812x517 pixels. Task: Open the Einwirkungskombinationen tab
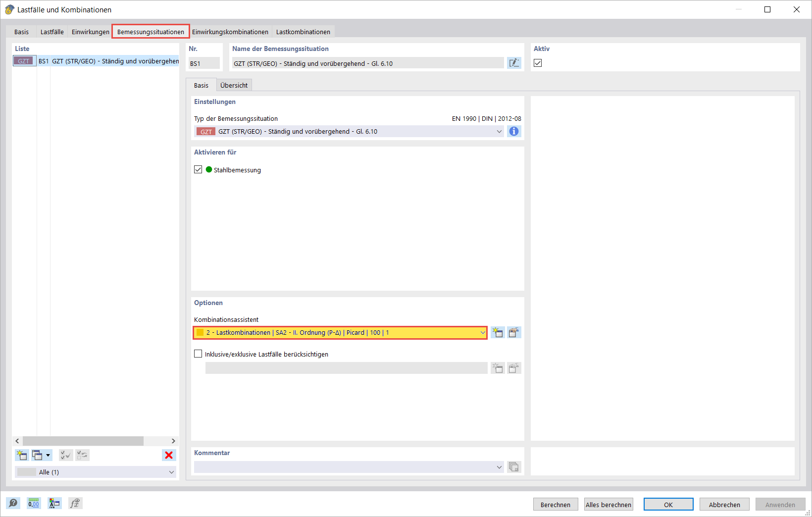point(230,32)
